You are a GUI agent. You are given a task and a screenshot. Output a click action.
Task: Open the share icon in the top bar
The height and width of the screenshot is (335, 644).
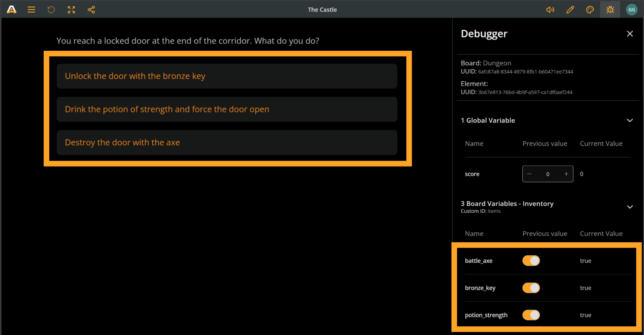pos(91,10)
